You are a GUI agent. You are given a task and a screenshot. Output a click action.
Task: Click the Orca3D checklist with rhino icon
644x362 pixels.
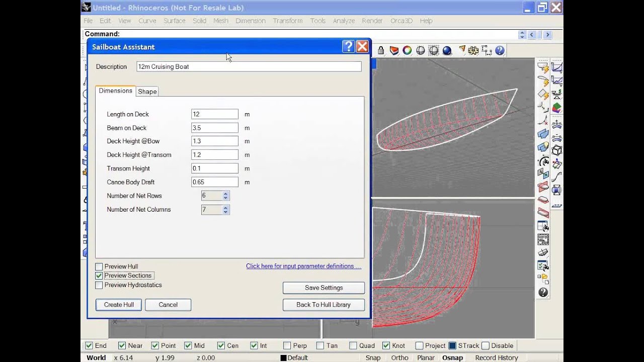pyautogui.click(x=543, y=265)
